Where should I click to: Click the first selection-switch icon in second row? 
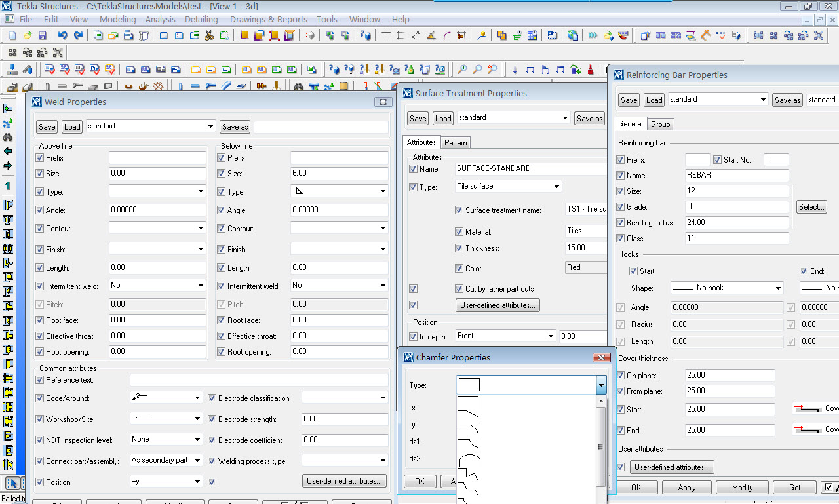pos(12,52)
